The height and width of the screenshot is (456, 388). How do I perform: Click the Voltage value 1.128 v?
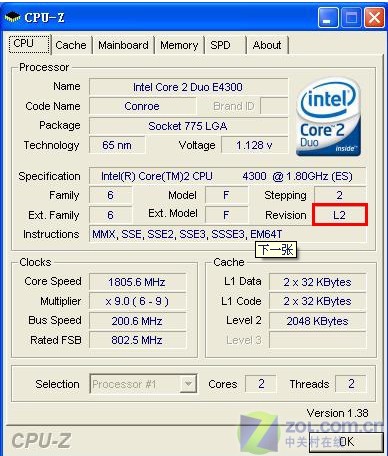255,145
